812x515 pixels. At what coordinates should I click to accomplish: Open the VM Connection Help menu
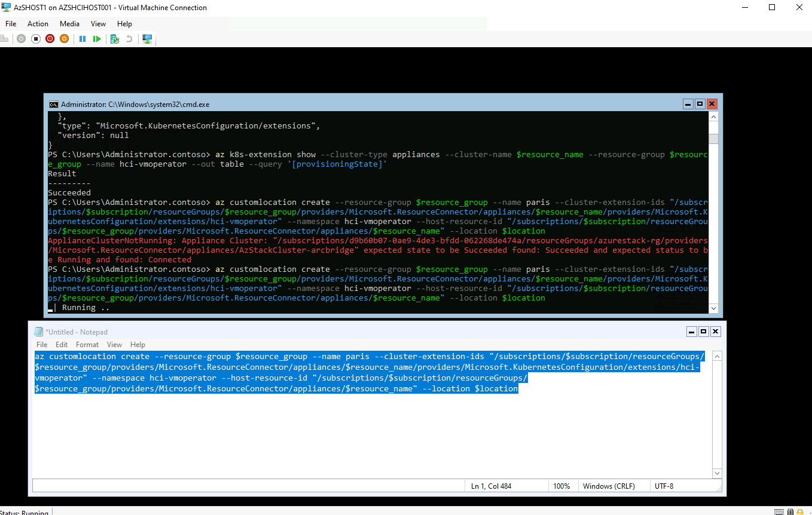pos(124,24)
